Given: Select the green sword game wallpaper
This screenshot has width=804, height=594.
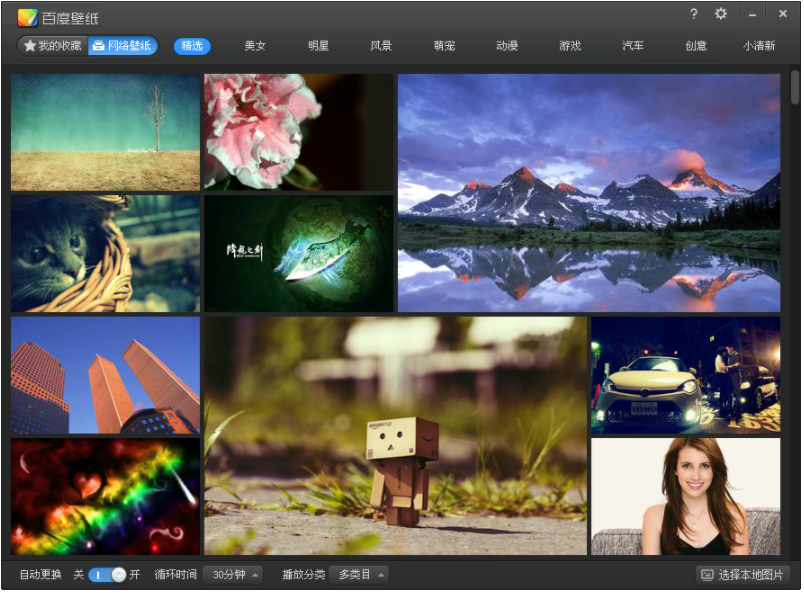Looking at the screenshot, I should (x=299, y=253).
